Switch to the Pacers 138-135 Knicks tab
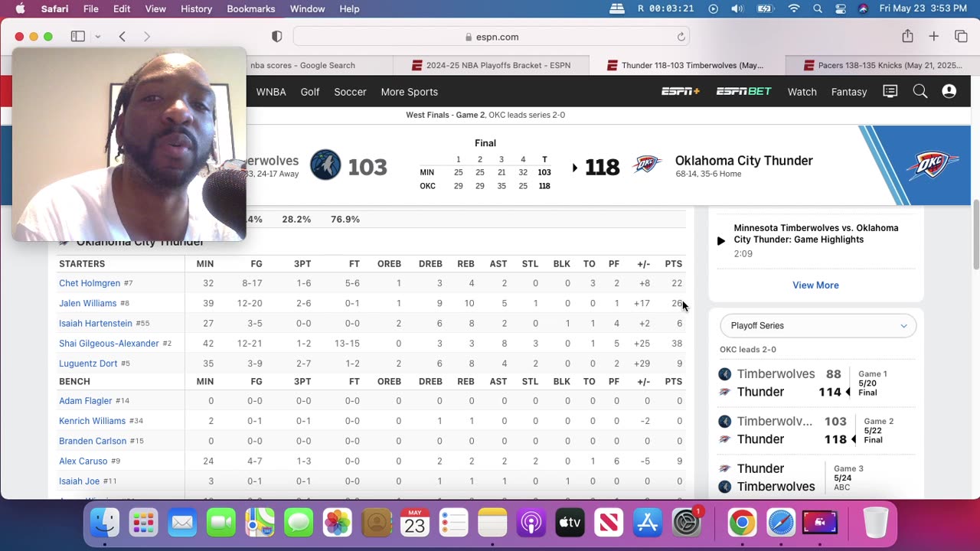This screenshot has width=980, height=551. [x=881, y=65]
